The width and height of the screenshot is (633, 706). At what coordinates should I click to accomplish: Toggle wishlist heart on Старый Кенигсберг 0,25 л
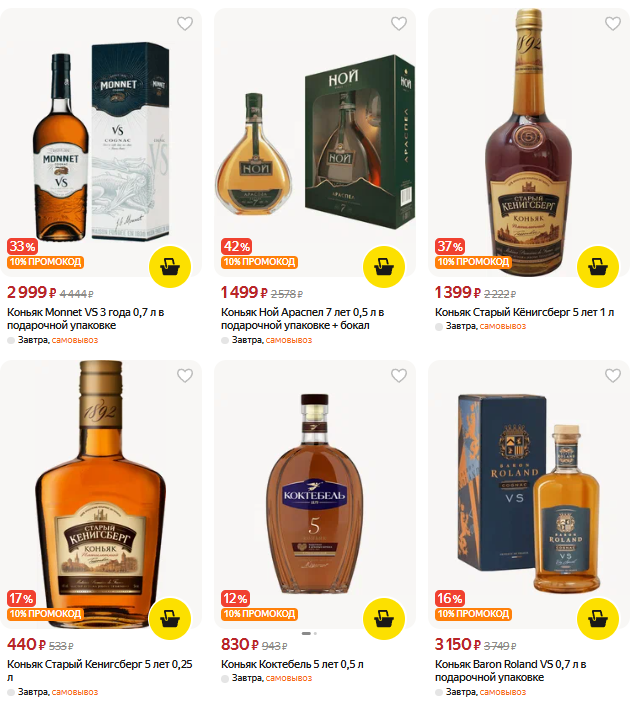(185, 376)
